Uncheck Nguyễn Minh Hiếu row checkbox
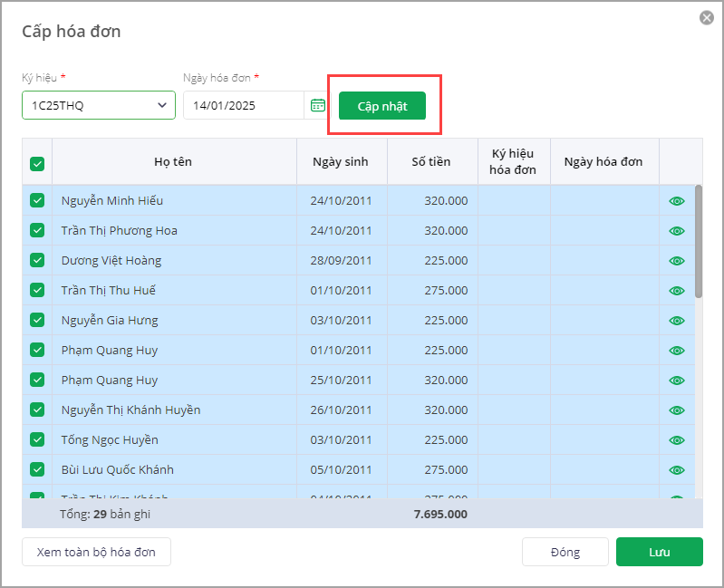Viewport: 724px width, 588px height. click(37, 200)
